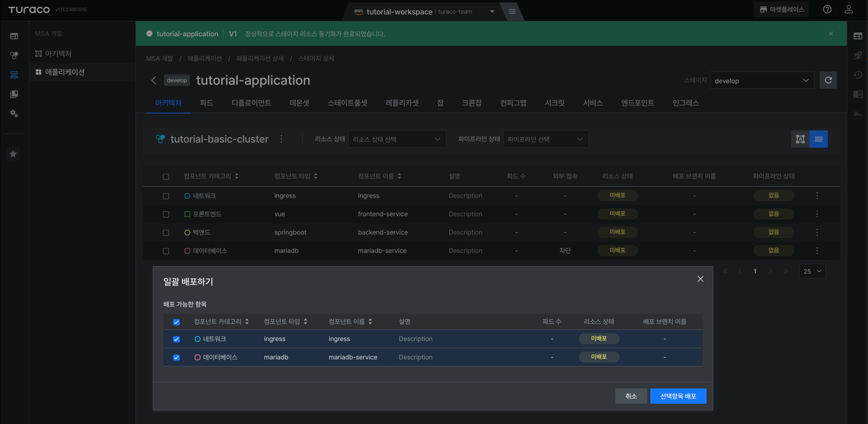Open the 인그레스 tab
The image size is (868, 424).
[x=686, y=103]
